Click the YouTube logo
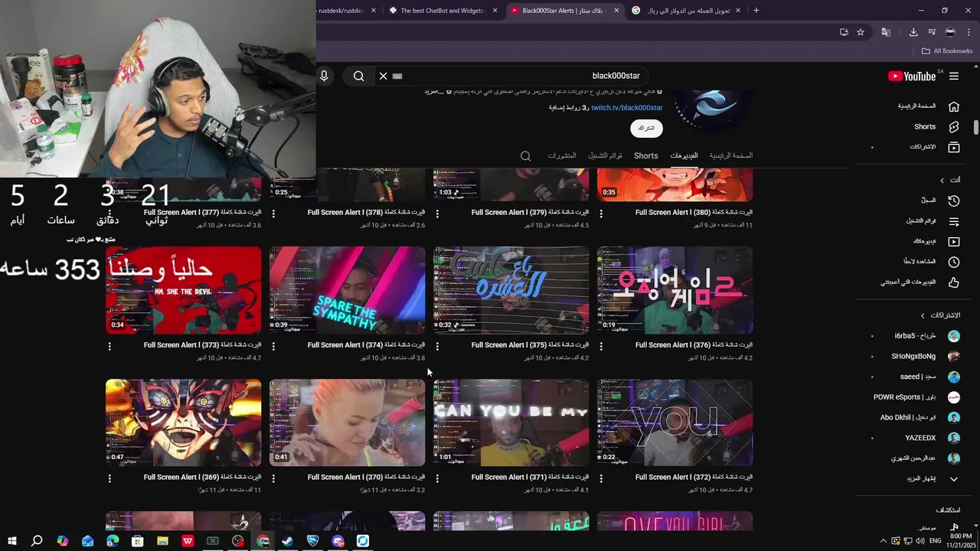This screenshot has height=551, width=980. tap(912, 76)
